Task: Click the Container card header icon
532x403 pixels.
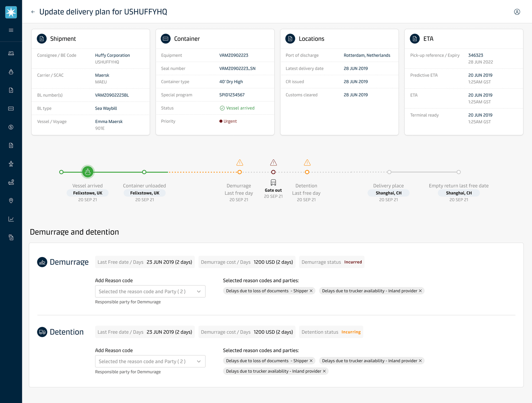Action: (166, 39)
